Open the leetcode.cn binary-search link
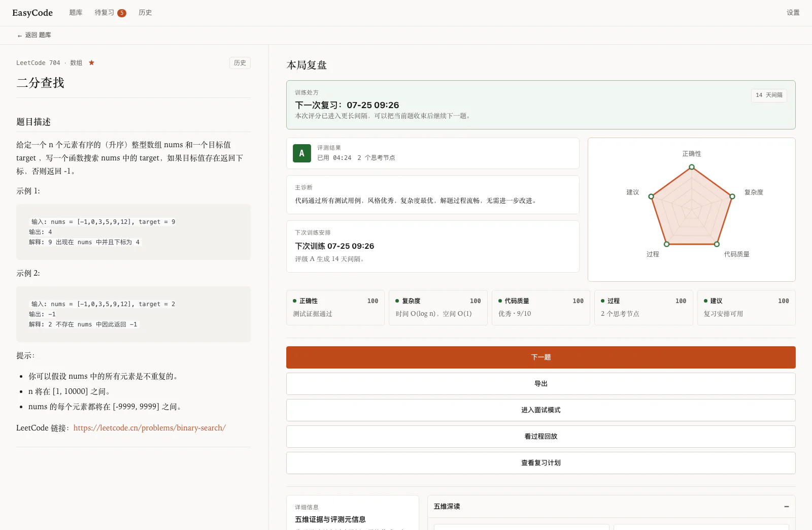812x530 pixels. coord(150,428)
